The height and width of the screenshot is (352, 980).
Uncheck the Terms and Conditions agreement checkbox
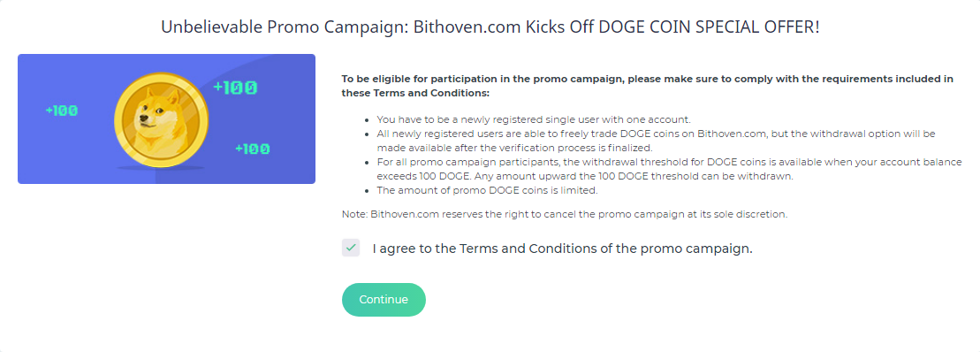(351, 248)
